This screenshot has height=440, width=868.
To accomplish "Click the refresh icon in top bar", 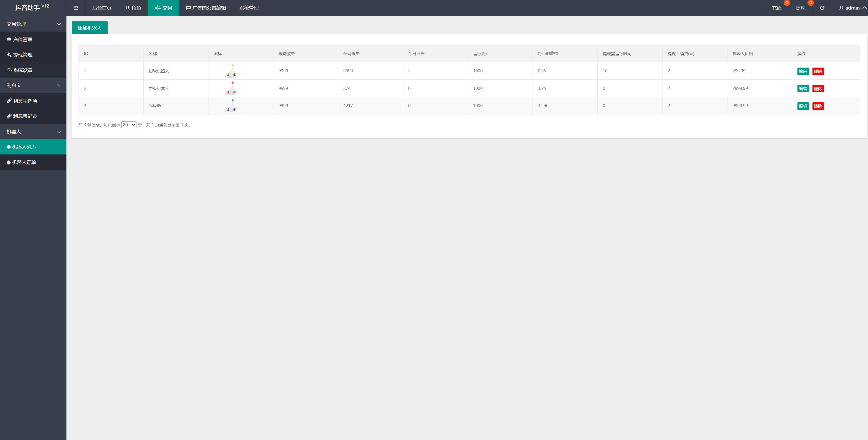I will pyautogui.click(x=822, y=8).
